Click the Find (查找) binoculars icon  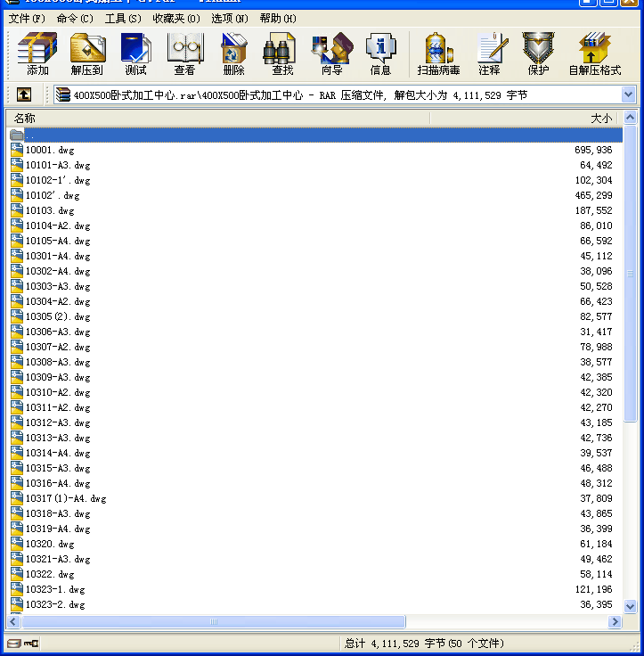click(282, 53)
